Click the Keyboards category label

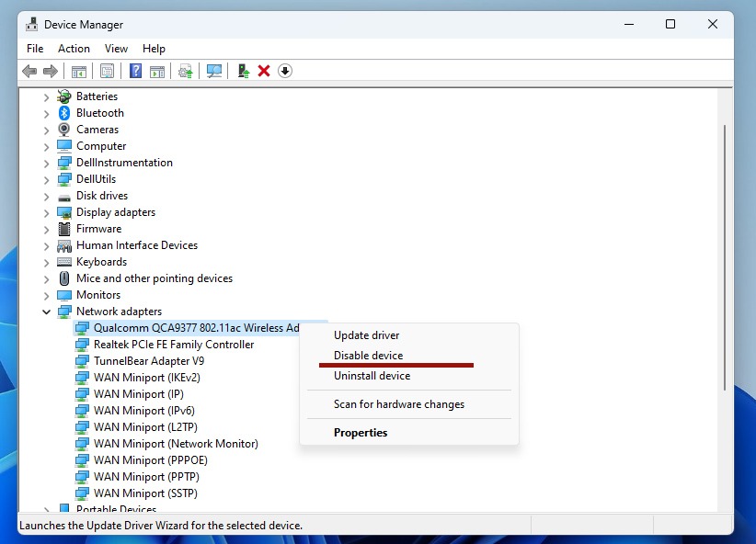click(102, 261)
